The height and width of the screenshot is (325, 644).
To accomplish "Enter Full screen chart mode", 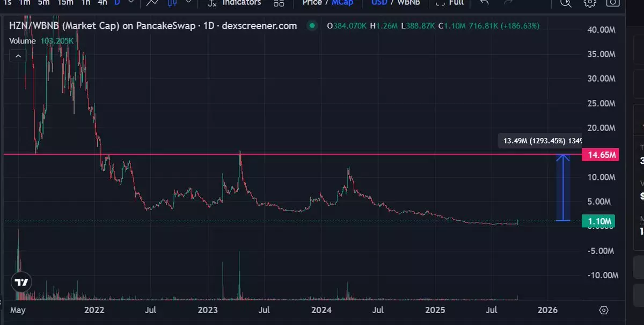I will [450, 3].
